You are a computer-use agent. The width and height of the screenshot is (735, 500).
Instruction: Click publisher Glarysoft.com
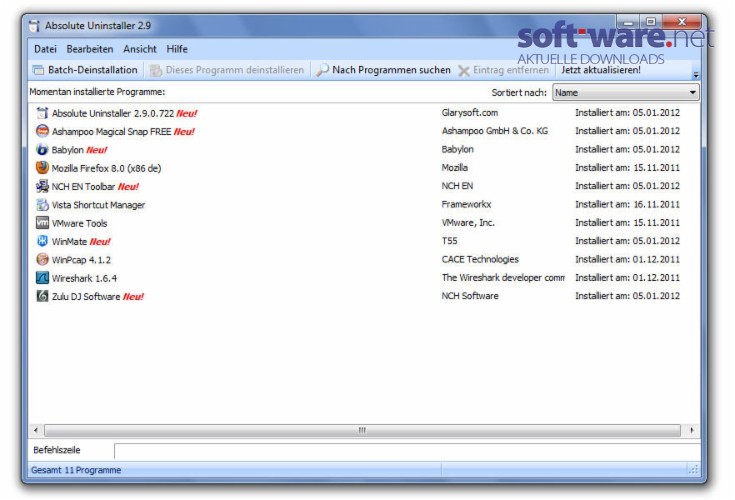click(470, 112)
